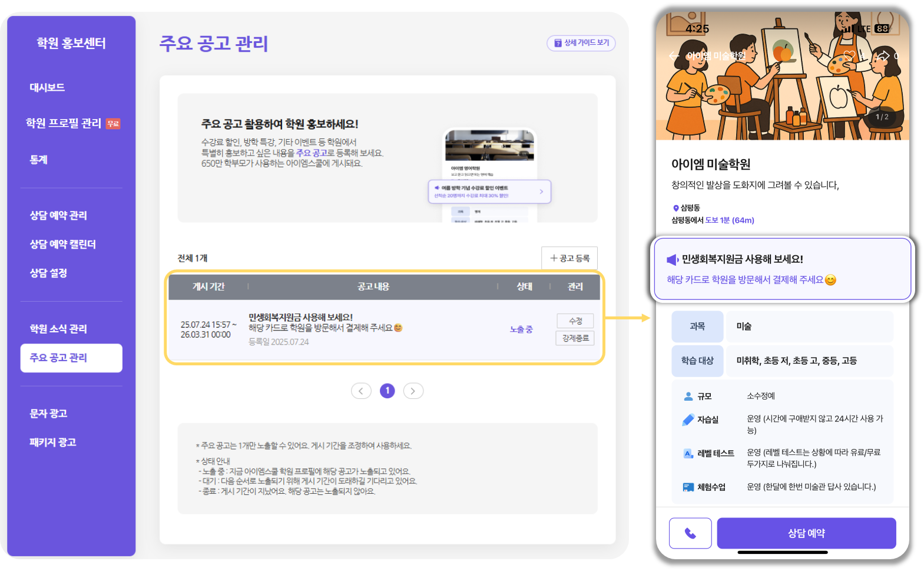The image size is (924, 571).
Task: Click the 도보 1분 (64m) link
Action: tap(730, 220)
